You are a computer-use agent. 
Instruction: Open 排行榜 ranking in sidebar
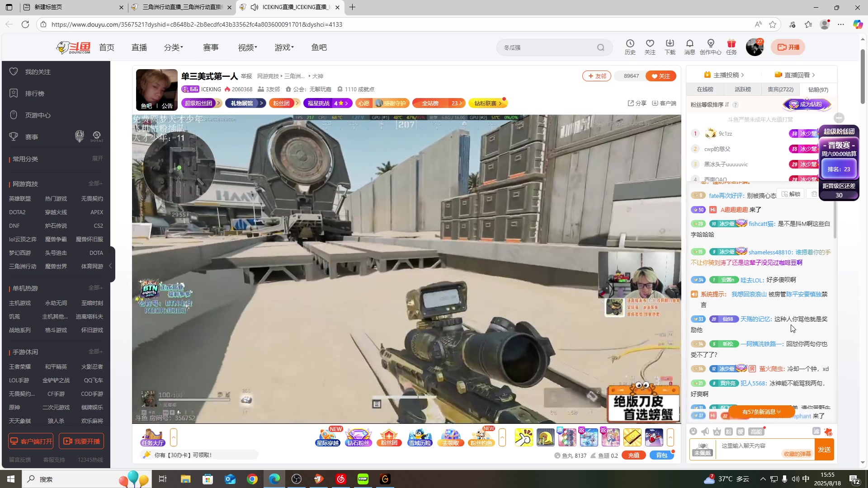34,94
